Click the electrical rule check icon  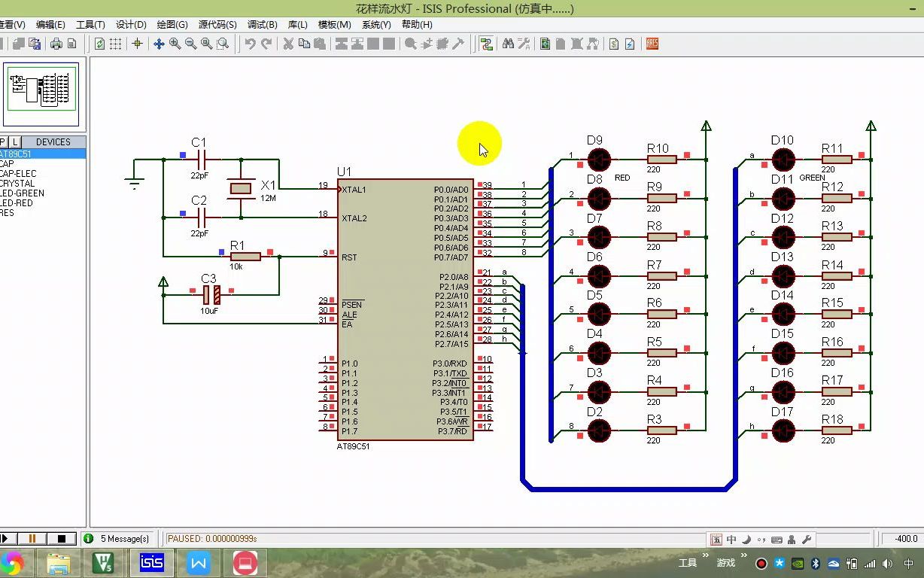pos(630,44)
